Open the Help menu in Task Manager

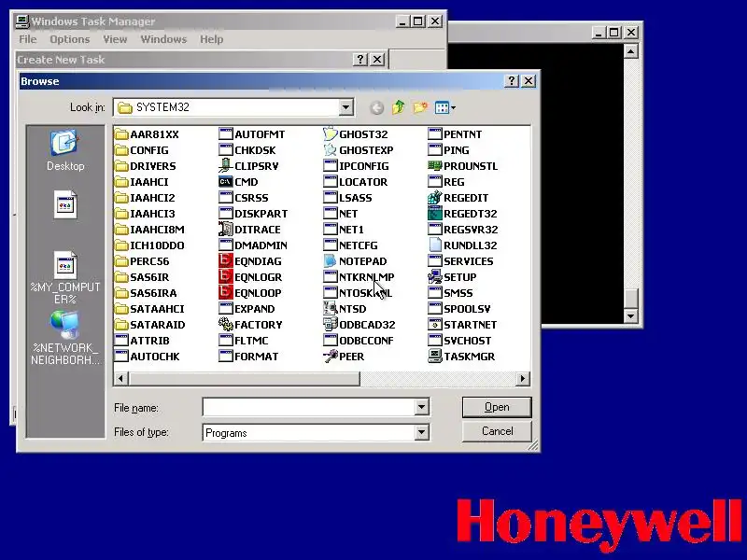tap(212, 39)
